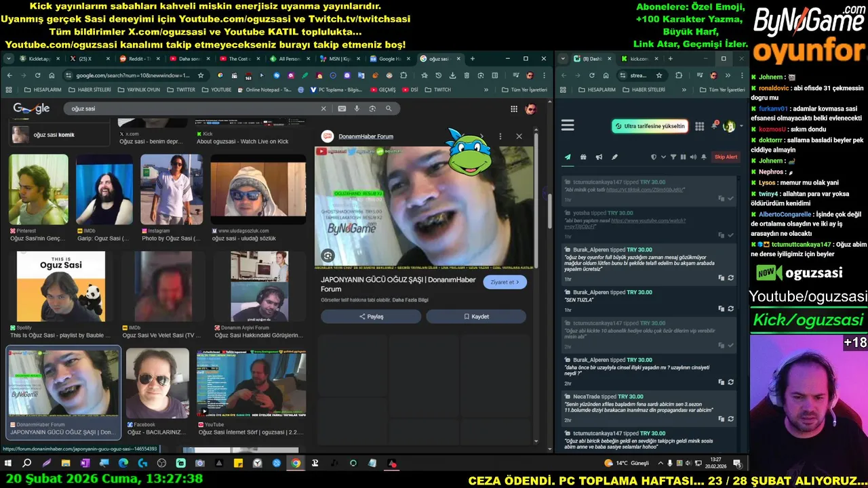The height and width of the screenshot is (488, 868).
Task: Go to home page in left browser
Action: point(51,75)
